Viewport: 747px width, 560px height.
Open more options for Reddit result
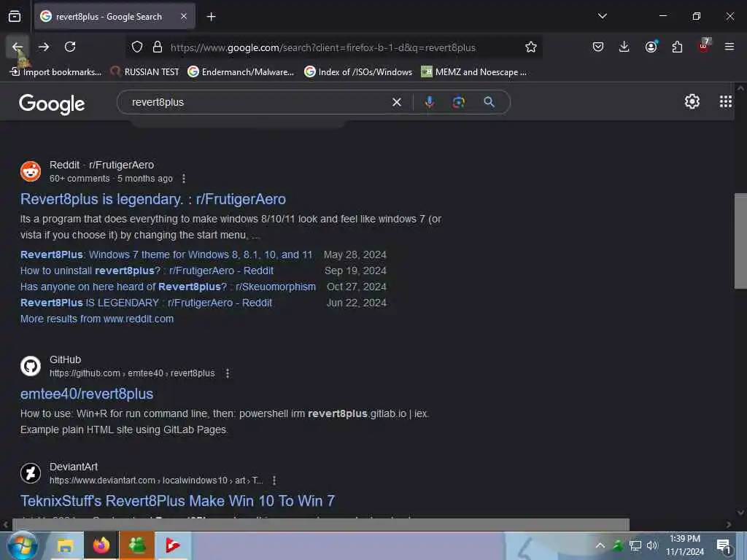[x=184, y=179]
